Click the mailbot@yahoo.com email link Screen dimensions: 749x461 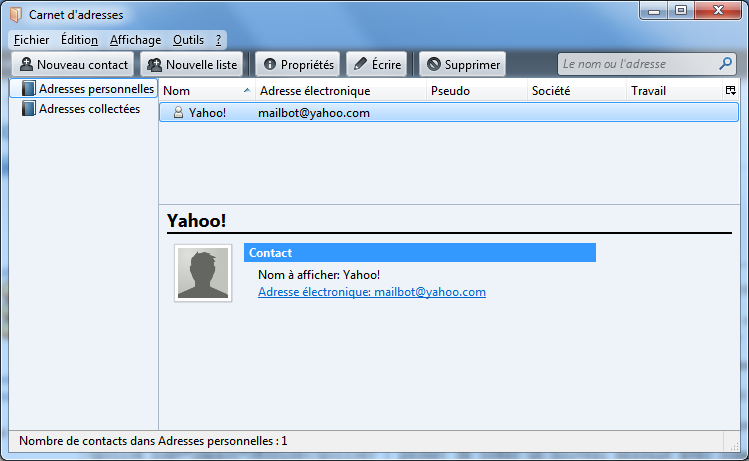pos(372,292)
